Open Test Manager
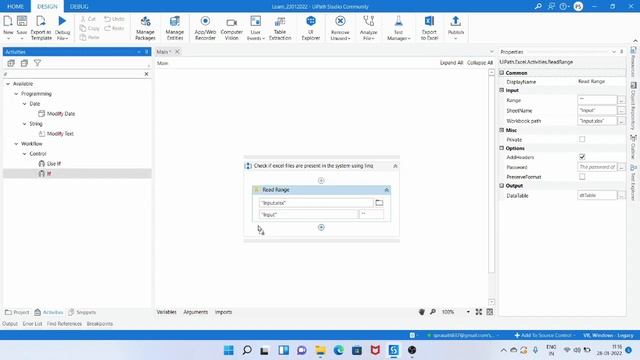Image resolution: width=640 pixels, height=360 pixels. (398, 27)
